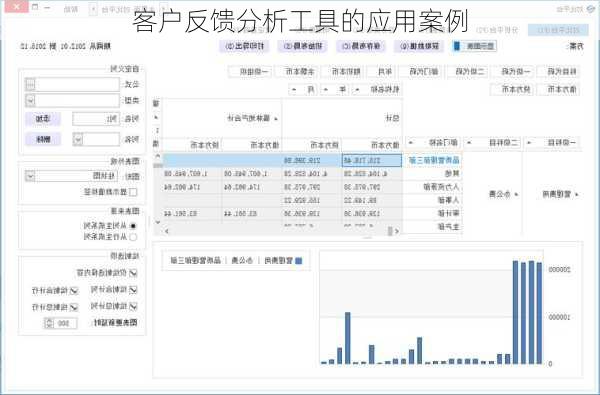Viewport: 600px width, 395px height.
Task: Open the formula editor ellipsis button
Action: click(30, 84)
